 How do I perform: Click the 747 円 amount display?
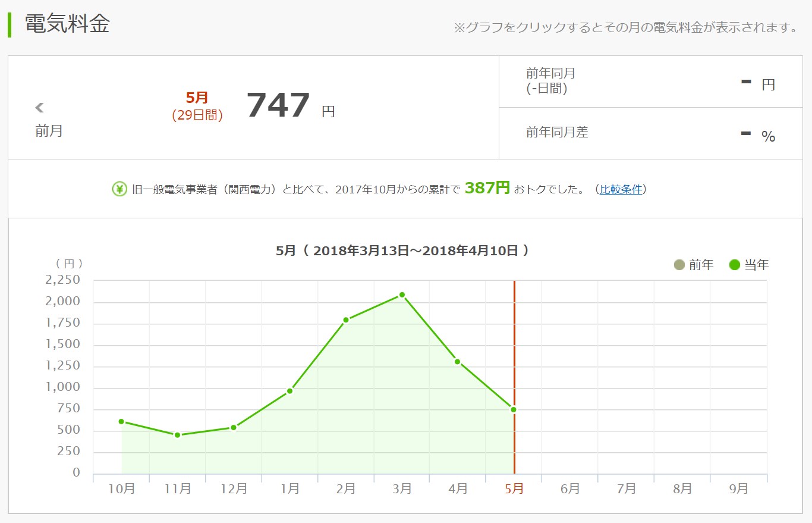[278, 106]
